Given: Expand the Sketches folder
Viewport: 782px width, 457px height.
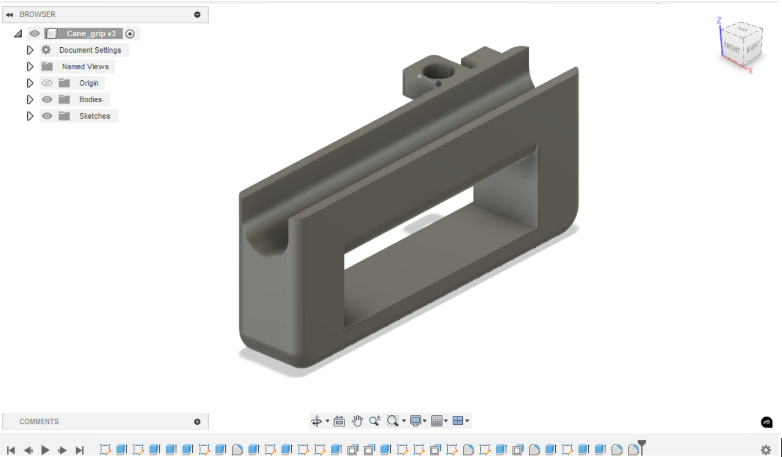Looking at the screenshot, I should (x=30, y=116).
